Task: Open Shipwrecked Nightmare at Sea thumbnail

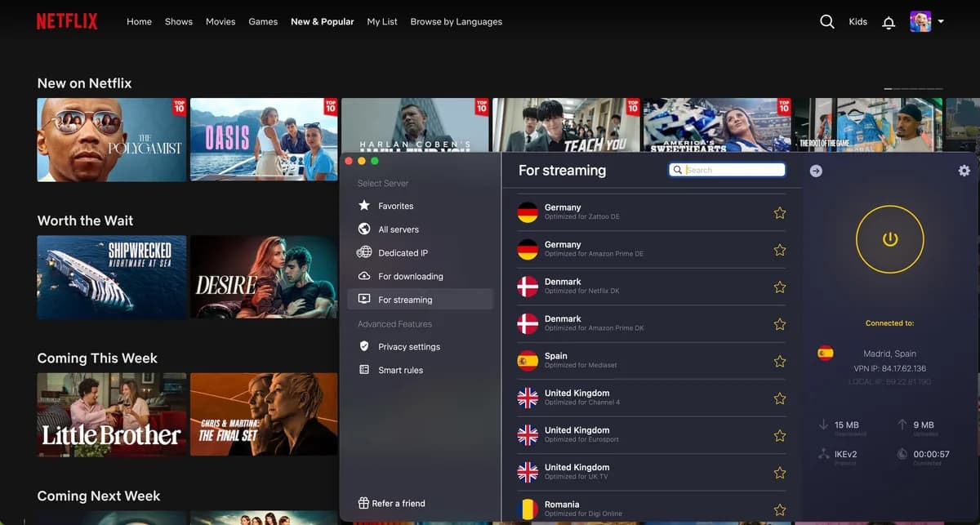Action: (x=112, y=277)
